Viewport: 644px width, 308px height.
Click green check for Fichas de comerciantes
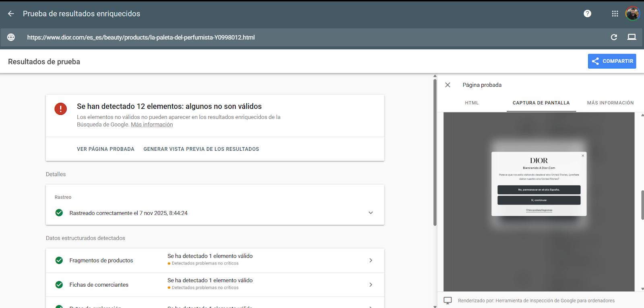[x=59, y=285]
